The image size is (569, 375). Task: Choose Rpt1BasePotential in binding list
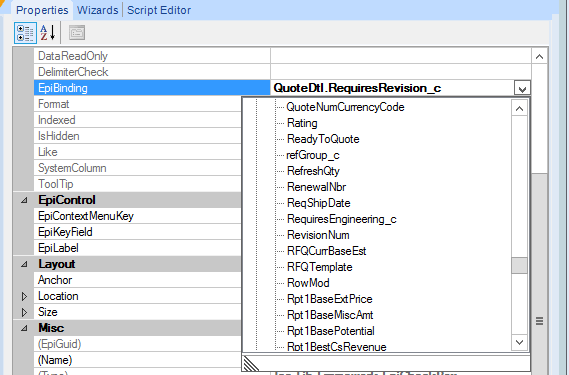pos(331,331)
